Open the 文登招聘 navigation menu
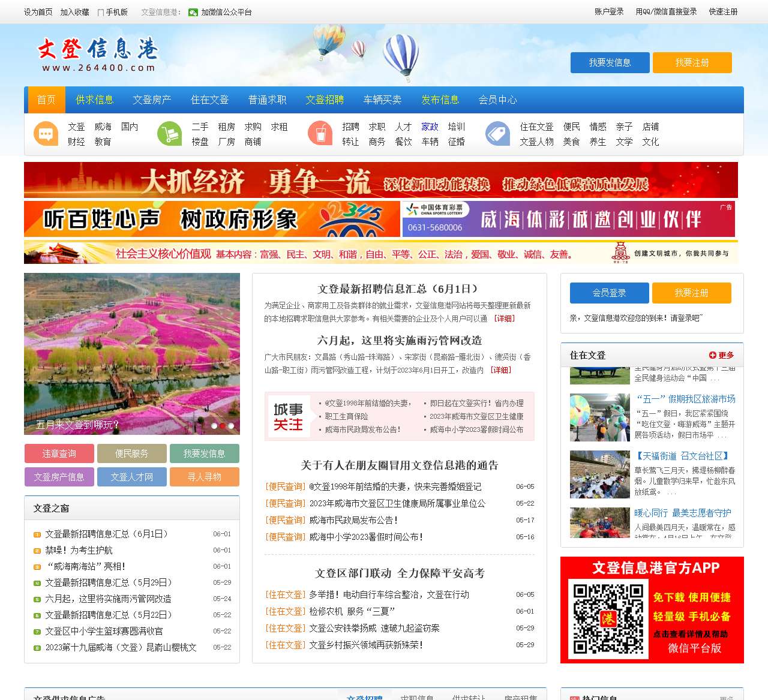The image size is (768, 700). point(325,100)
